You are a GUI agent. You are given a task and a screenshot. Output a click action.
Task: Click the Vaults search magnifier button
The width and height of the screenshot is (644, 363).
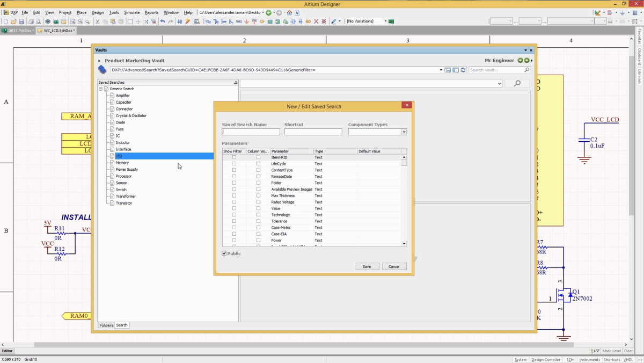click(x=517, y=84)
